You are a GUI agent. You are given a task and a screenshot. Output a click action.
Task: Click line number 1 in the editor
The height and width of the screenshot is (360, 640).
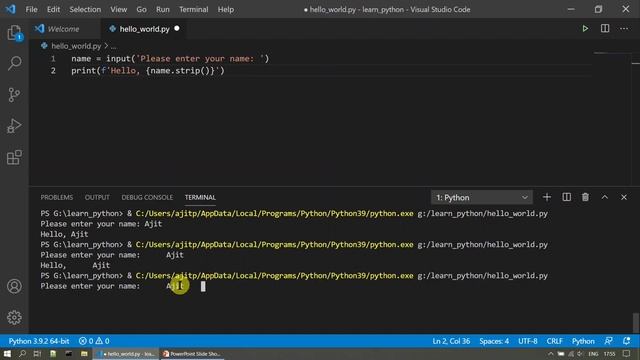click(x=53, y=59)
